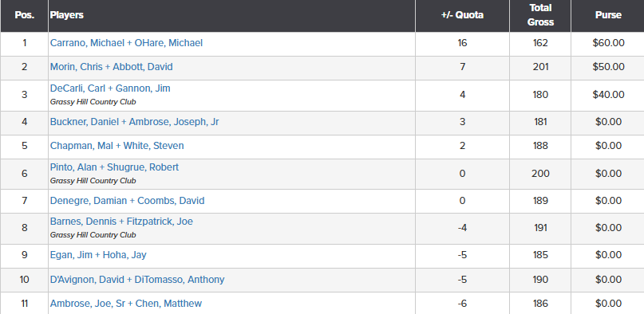
Task: Open Barnes, Dennis + Fitzpatrick, Joe team
Action: pyautogui.click(x=121, y=222)
